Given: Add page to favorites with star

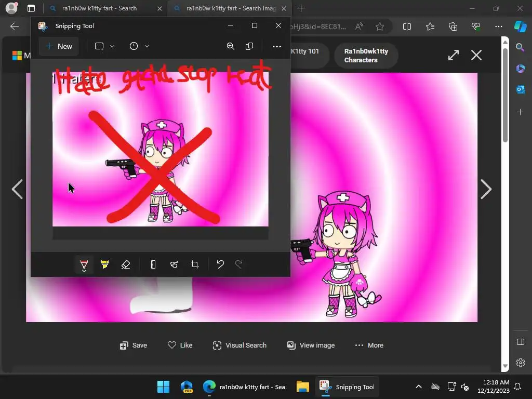Looking at the screenshot, I should (380, 26).
